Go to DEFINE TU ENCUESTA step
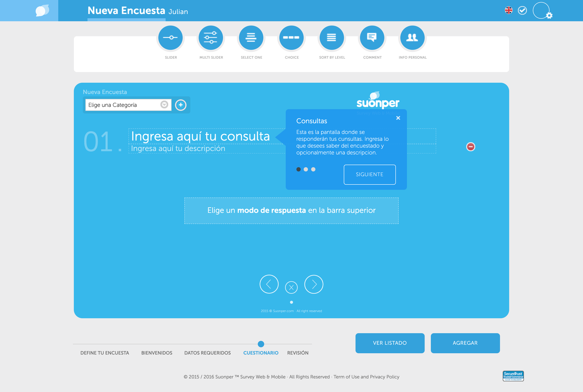The width and height of the screenshot is (583, 392). click(x=105, y=353)
